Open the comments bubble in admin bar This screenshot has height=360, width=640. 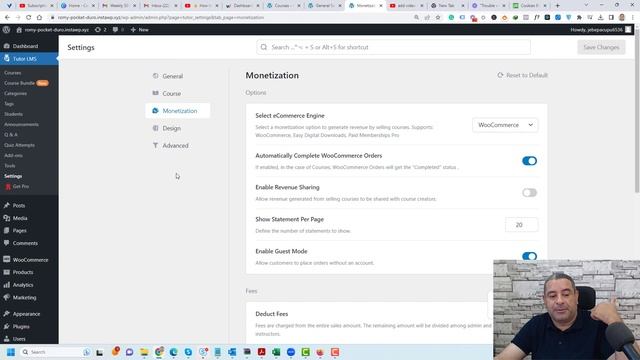click(x=115, y=30)
